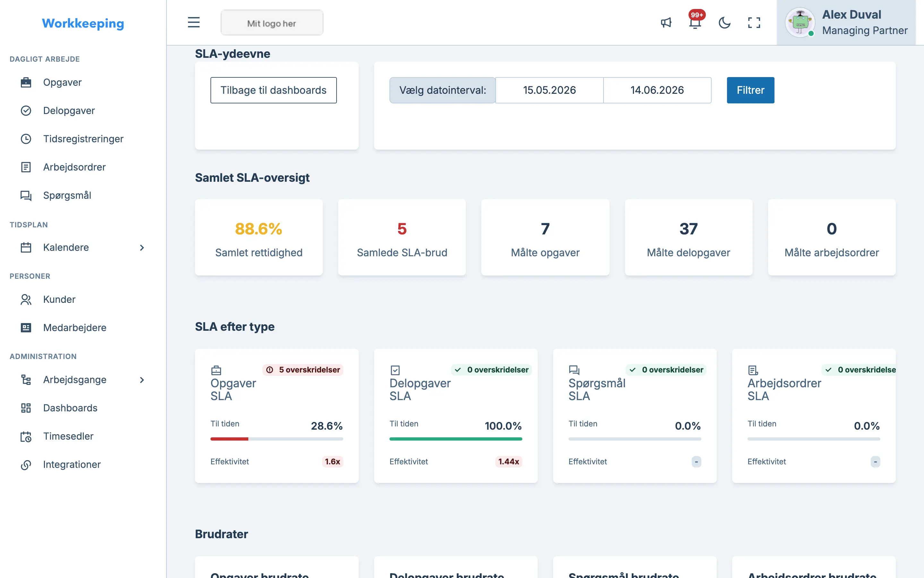Click the start date field 15.05.2026

point(550,90)
